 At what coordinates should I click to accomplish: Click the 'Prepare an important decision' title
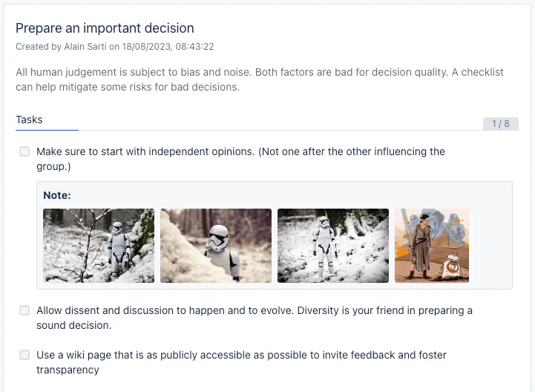point(105,28)
